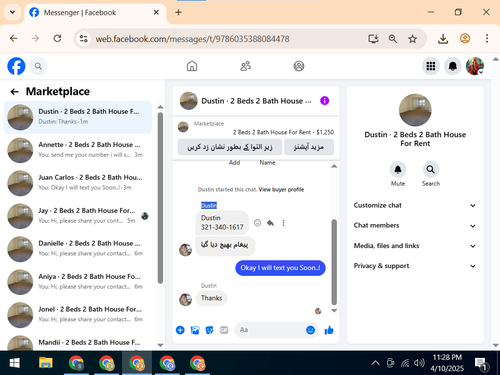Click the site info icon in address bar
Image resolution: width=500 pixels, height=375 pixels.
(x=83, y=39)
